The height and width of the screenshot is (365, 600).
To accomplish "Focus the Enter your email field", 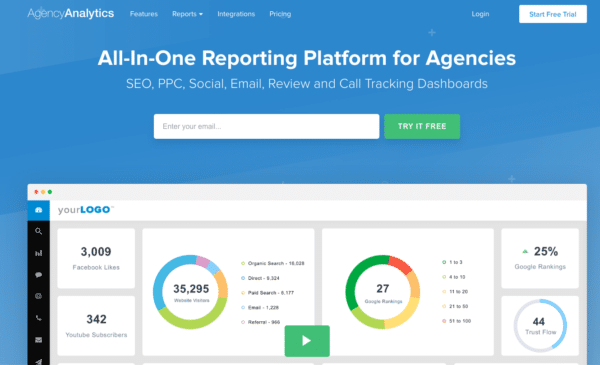I will point(266,126).
